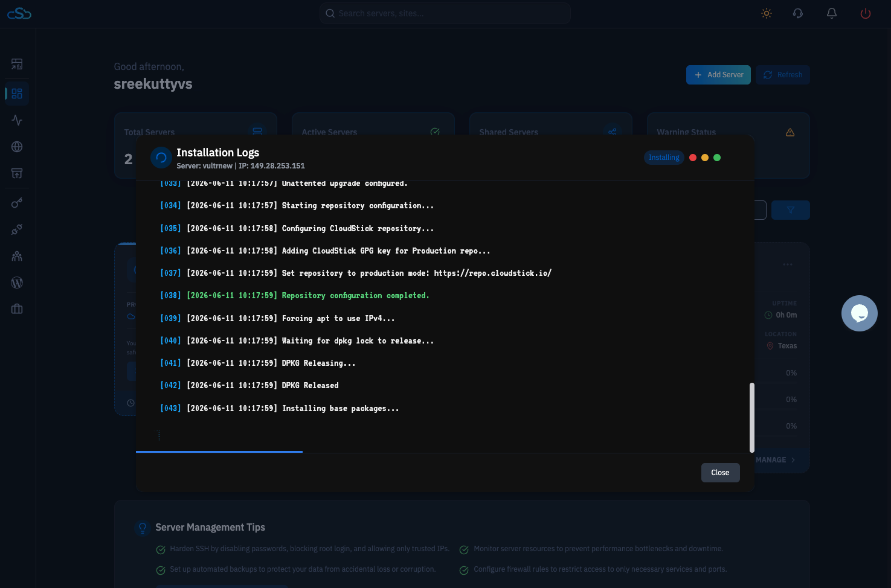Open the chat support bubble
This screenshot has height=588, width=891.
point(860,313)
